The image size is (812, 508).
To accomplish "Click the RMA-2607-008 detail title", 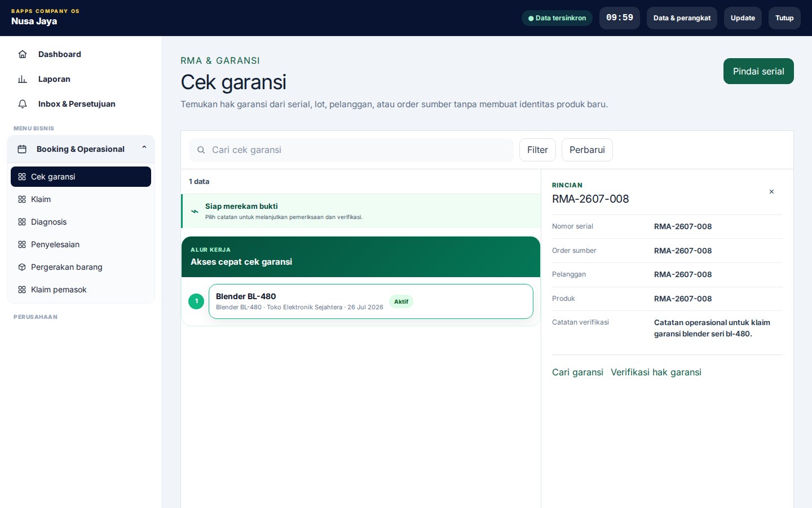I will coord(590,199).
